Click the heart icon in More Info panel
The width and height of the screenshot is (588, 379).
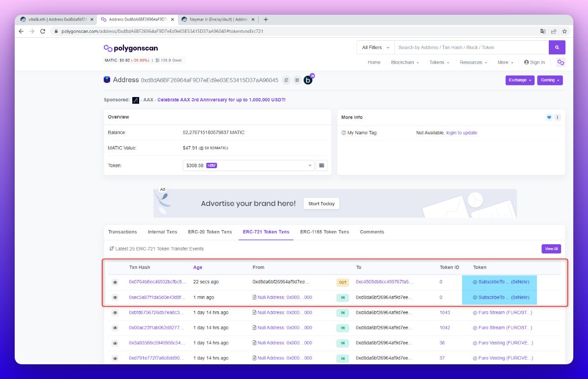point(548,117)
